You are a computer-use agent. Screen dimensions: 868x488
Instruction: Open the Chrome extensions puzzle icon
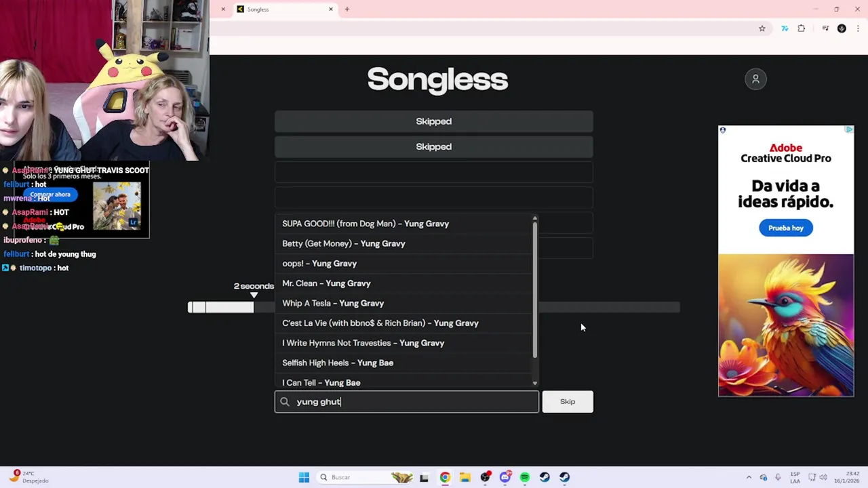(x=802, y=28)
